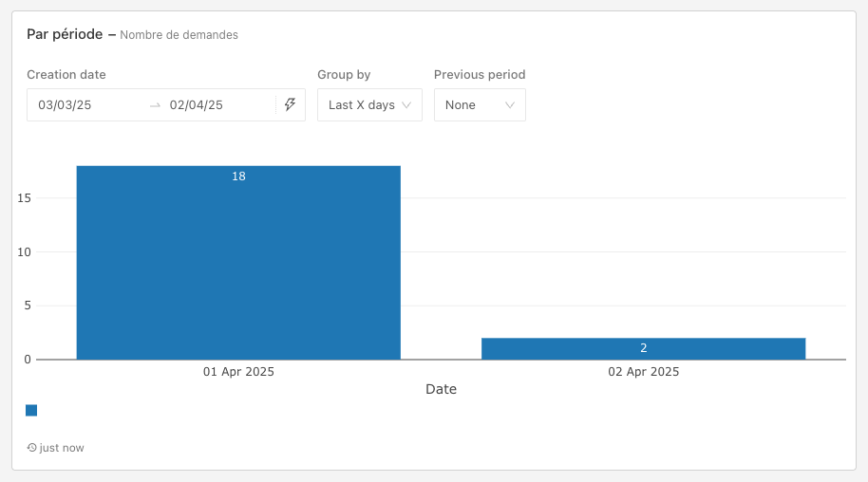Screen dimensions: 868x482
Task: Click the "Nombre de demandes" subtitle
Action: (x=179, y=35)
